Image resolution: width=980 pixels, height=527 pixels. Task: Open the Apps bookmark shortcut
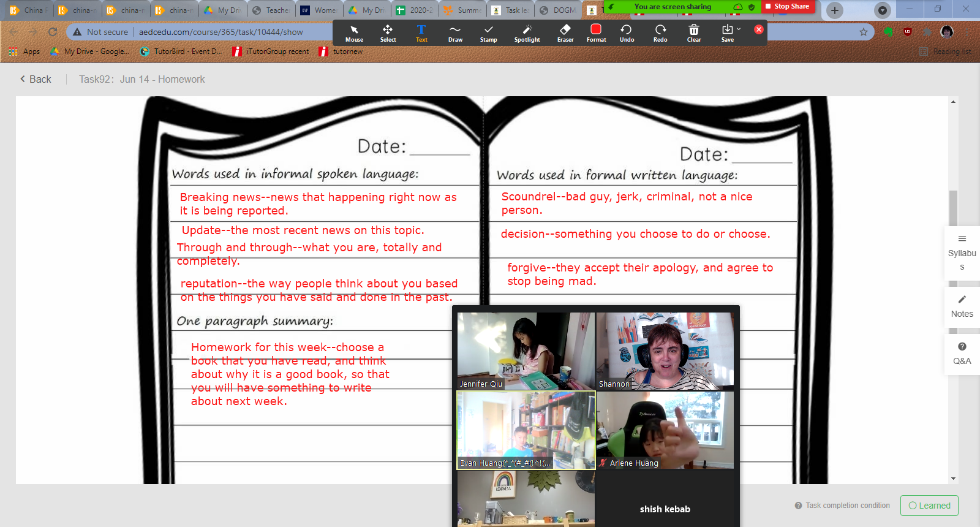click(24, 51)
